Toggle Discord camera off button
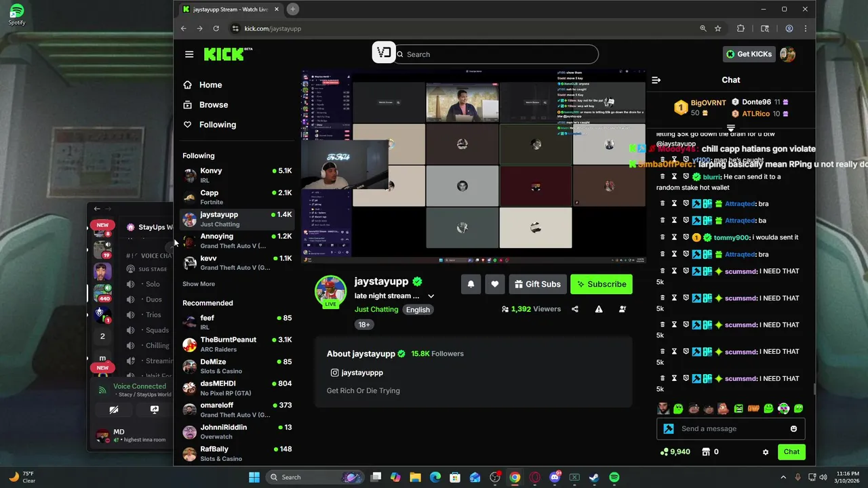This screenshot has height=488, width=868. click(114, 410)
